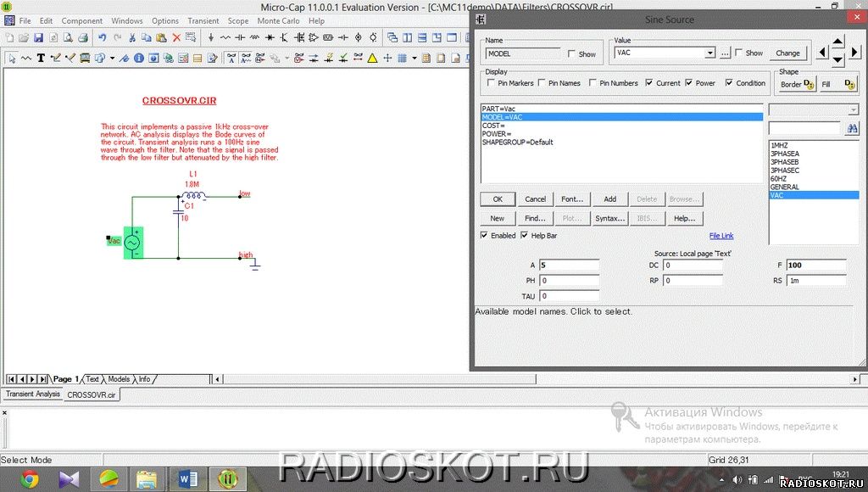868x492 pixels.
Task: Open the Transient menu
Action: (x=203, y=21)
